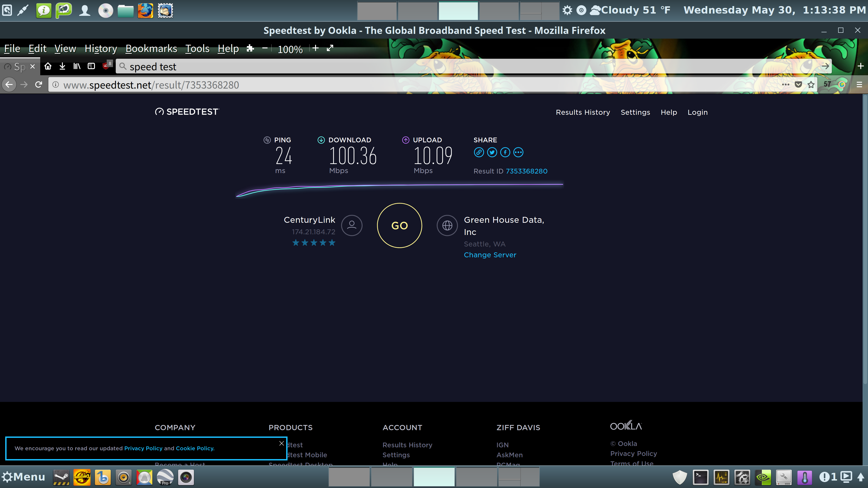Click Help in the Speedtest header
This screenshot has height=488, width=868.
tap(669, 113)
